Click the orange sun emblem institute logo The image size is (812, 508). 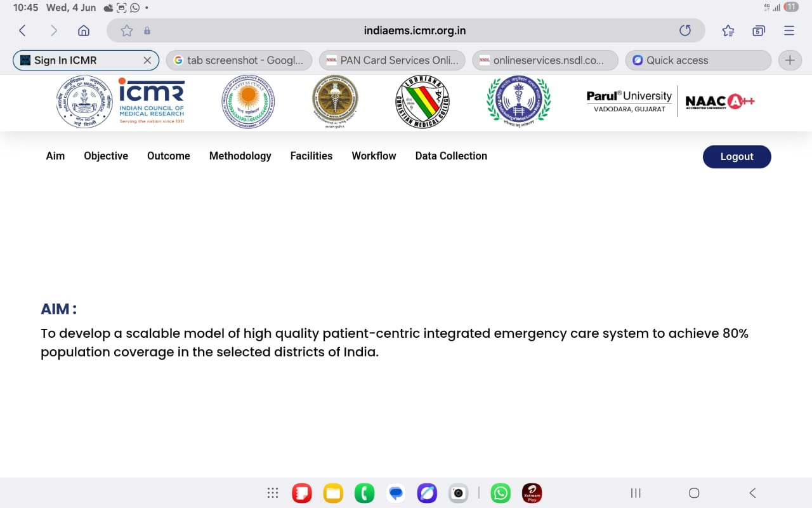coord(248,102)
